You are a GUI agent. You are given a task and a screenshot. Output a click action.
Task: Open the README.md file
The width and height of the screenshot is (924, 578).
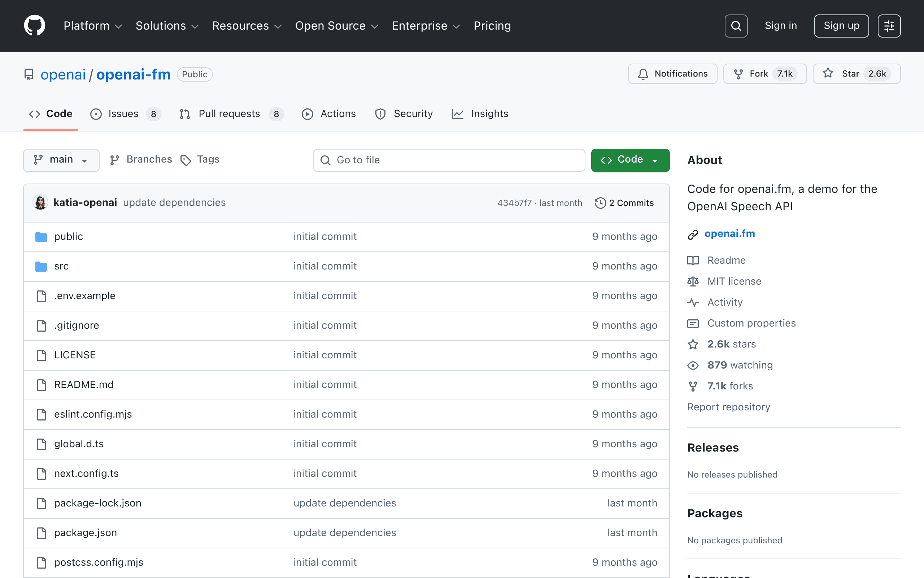pos(84,385)
